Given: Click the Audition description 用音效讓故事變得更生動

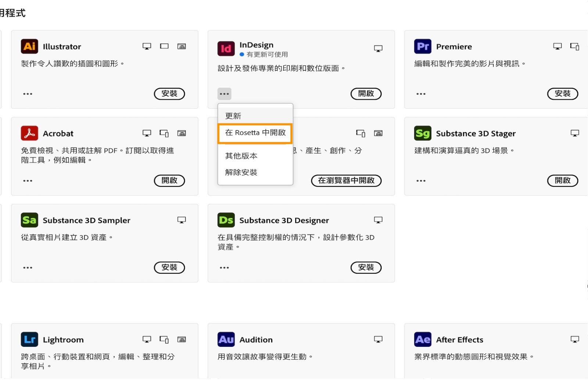Looking at the screenshot, I should click(x=265, y=356).
